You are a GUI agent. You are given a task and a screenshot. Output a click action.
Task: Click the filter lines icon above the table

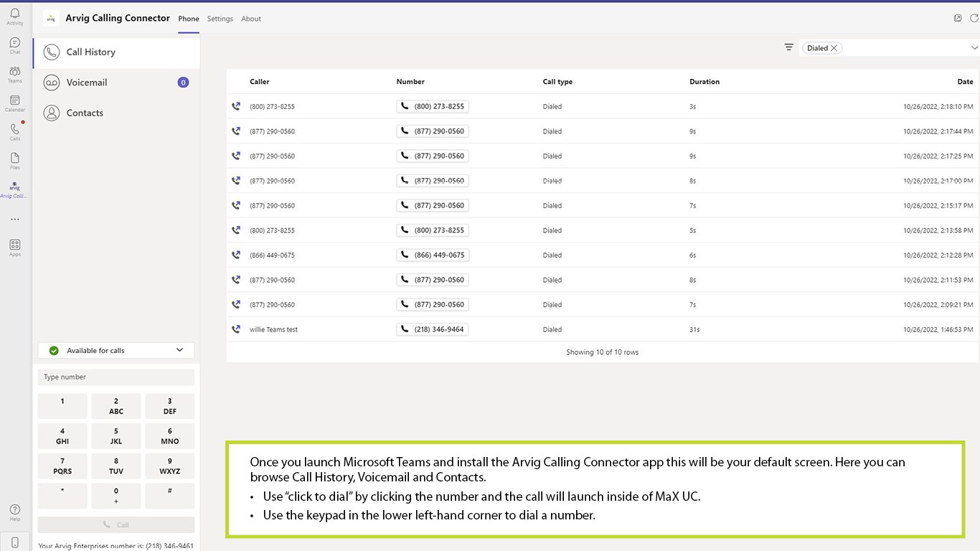coord(789,47)
